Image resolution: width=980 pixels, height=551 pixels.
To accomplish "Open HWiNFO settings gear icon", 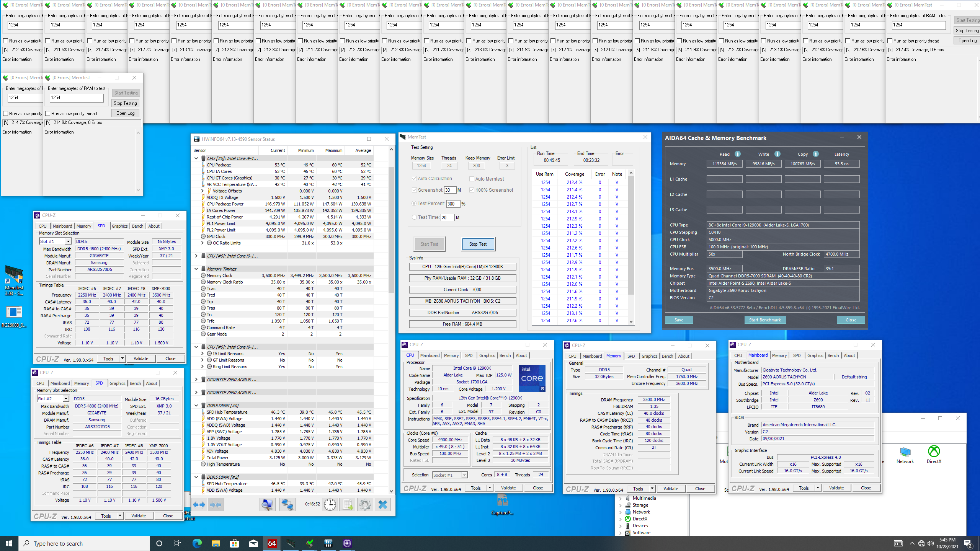I will [x=365, y=505].
